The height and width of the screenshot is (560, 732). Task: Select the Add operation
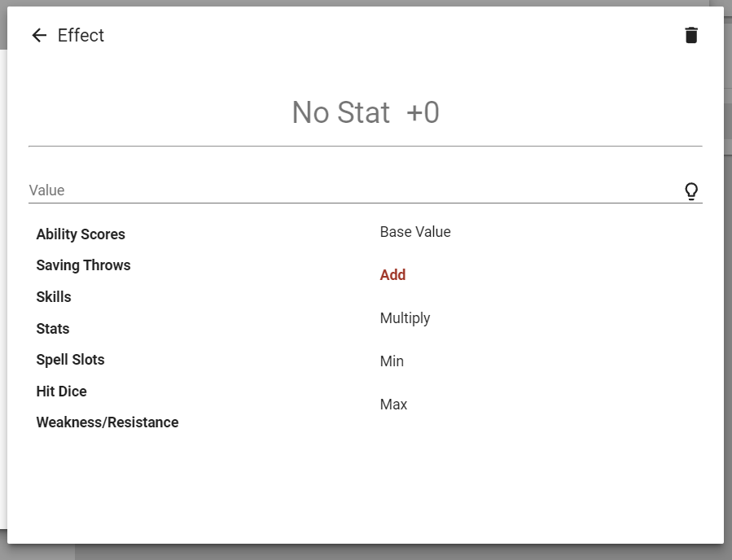392,275
